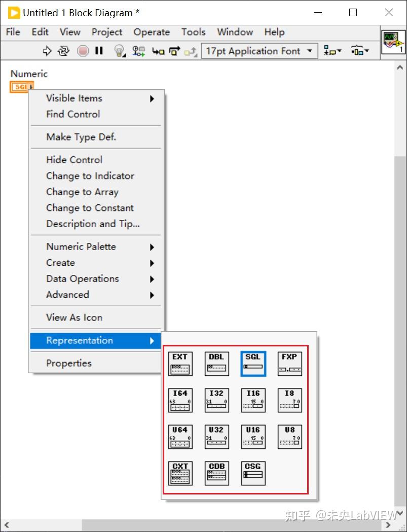The width and height of the screenshot is (407, 532).
Task: Expand the Data Operations submenu
Action: click(96, 279)
